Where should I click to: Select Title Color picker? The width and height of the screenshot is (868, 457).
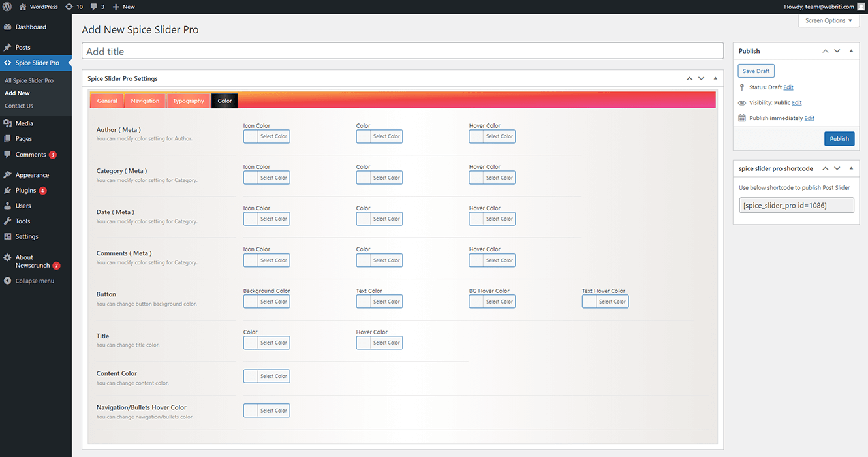click(x=266, y=343)
